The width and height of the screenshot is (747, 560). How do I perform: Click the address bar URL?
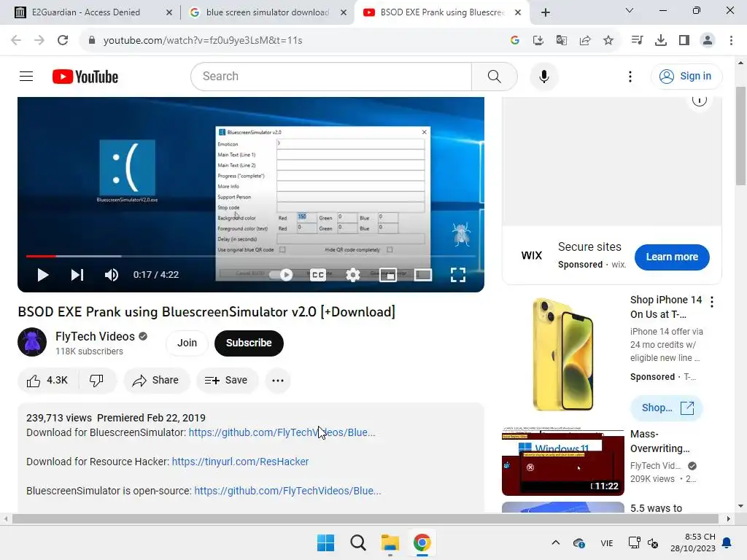coord(203,41)
